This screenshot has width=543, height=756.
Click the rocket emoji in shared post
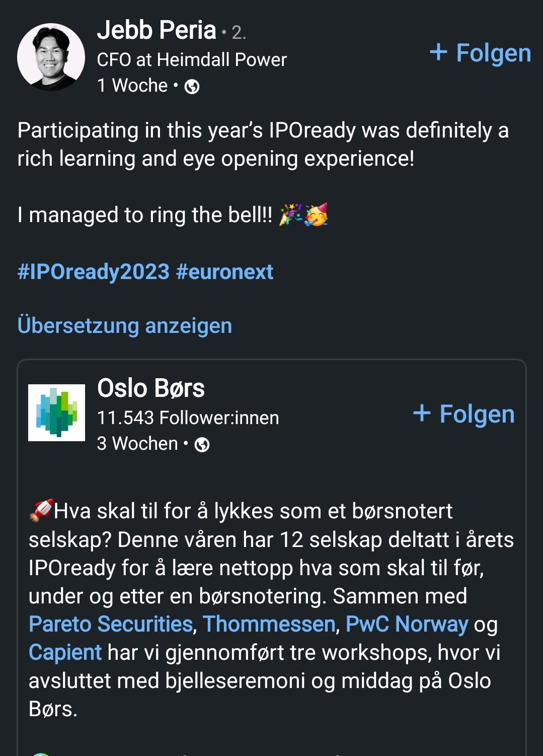(41, 510)
